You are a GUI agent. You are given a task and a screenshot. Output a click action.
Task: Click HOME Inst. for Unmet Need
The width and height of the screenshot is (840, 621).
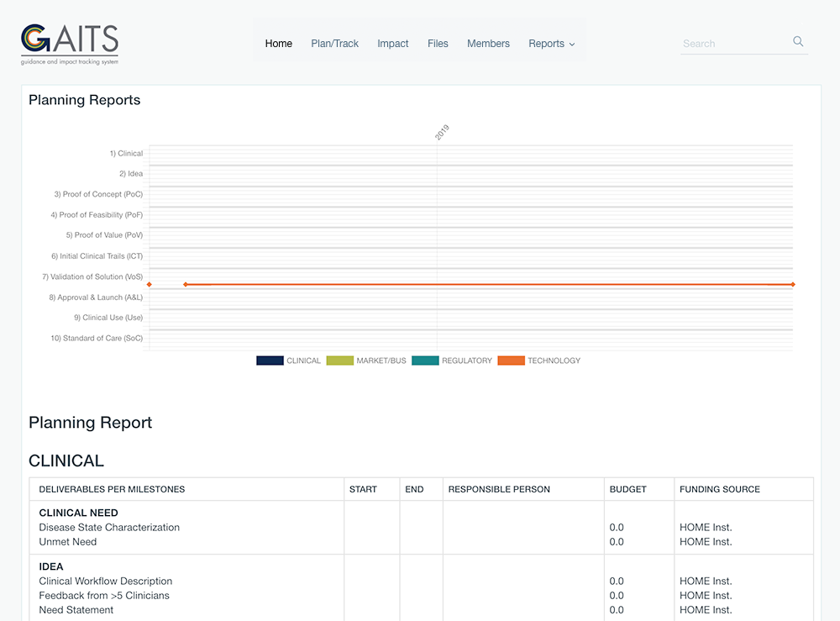(x=706, y=542)
